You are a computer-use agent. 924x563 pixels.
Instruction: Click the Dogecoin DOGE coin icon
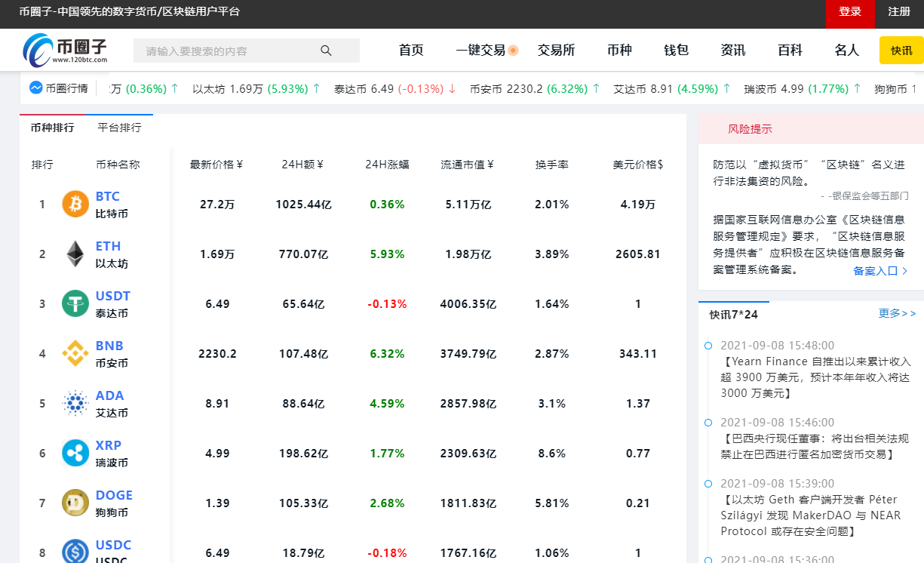[x=75, y=503]
